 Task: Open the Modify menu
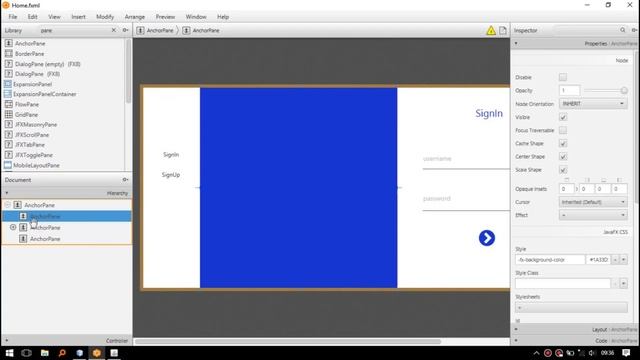click(x=105, y=17)
